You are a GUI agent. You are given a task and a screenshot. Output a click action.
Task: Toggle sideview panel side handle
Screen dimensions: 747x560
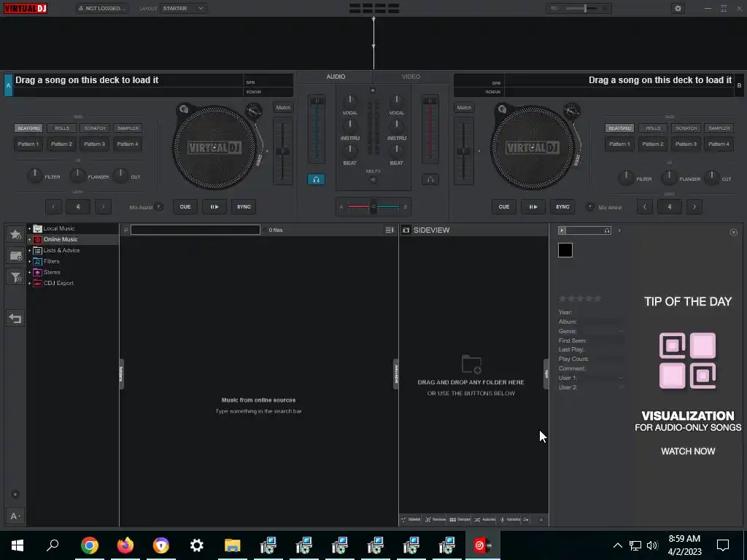(395, 374)
